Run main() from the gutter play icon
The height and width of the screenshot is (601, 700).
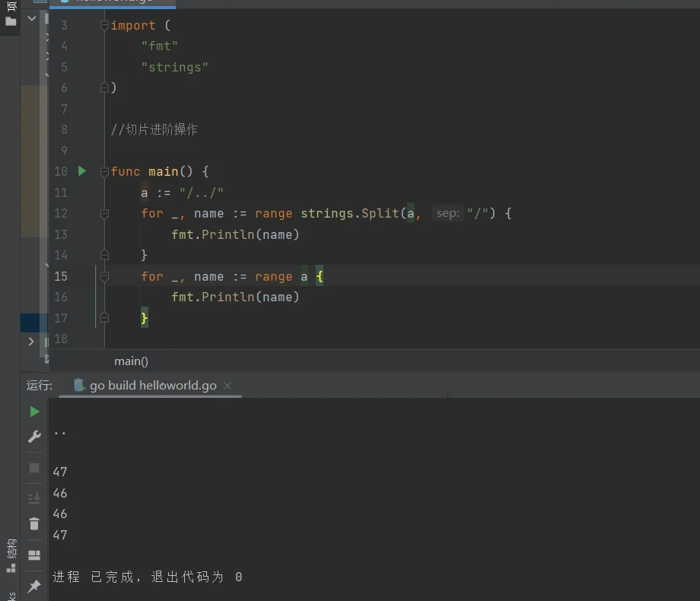[x=82, y=171]
